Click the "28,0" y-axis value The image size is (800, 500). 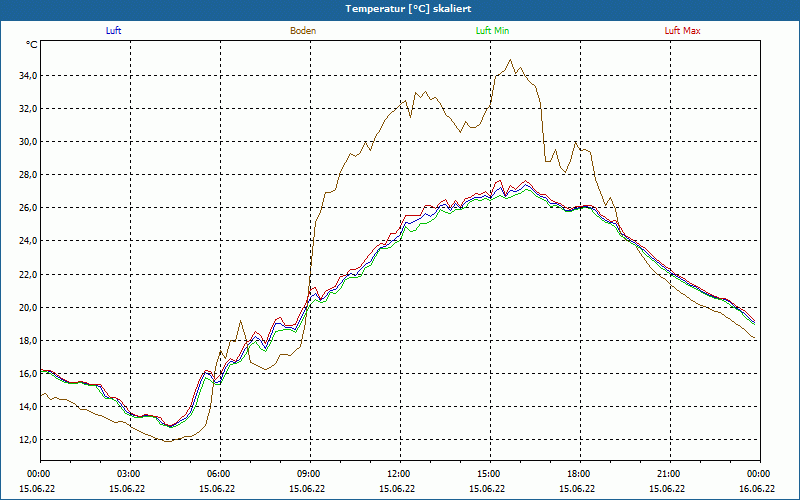[28, 175]
